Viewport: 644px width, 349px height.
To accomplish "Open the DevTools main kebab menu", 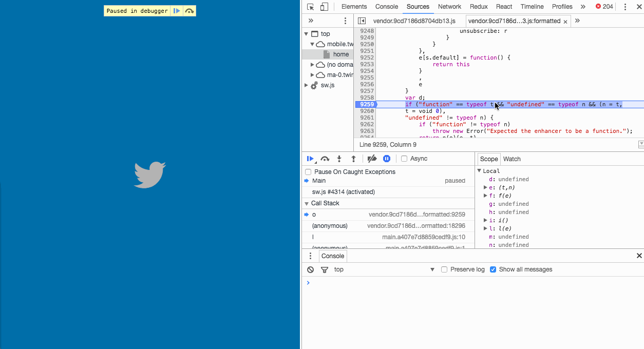I will point(625,7).
